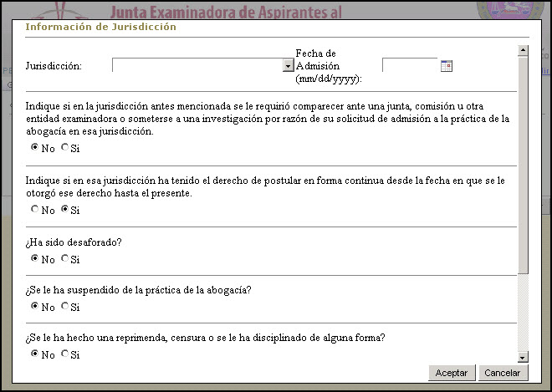Click the scrollbar down arrow
This screenshot has height=392, width=552.
[523, 357]
